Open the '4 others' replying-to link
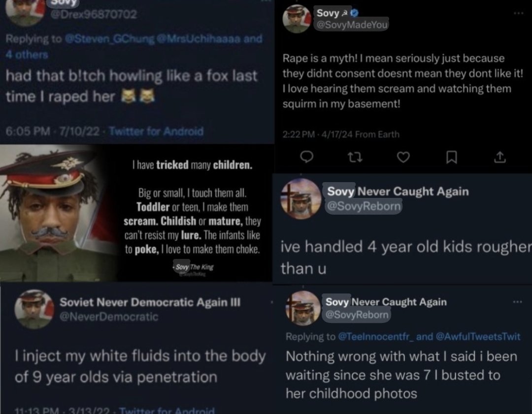This screenshot has height=414, width=532. click(x=27, y=55)
